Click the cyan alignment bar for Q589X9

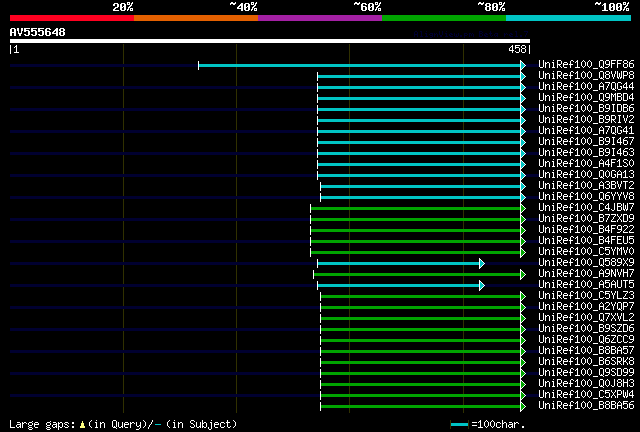(398, 264)
